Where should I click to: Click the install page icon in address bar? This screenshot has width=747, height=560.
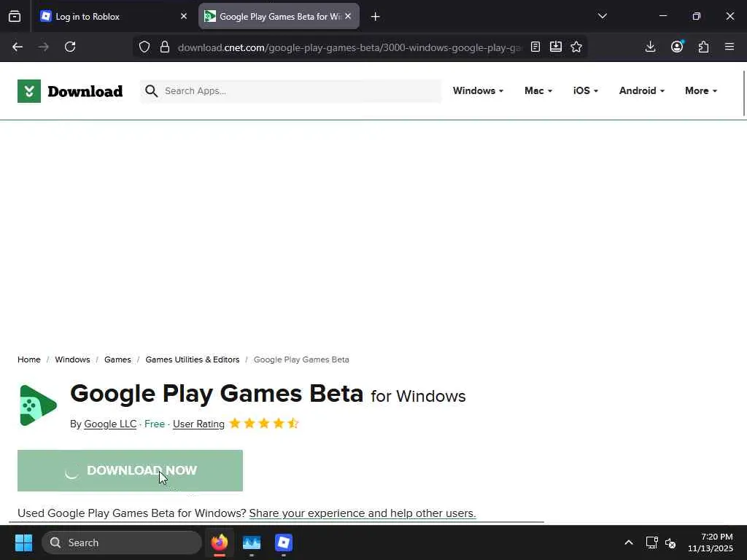pyautogui.click(x=556, y=47)
